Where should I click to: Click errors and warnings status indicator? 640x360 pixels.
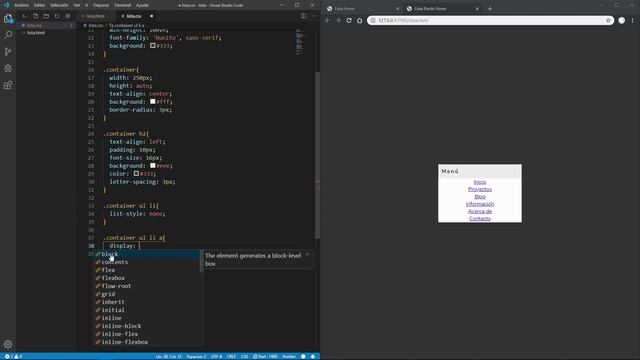pos(13,356)
